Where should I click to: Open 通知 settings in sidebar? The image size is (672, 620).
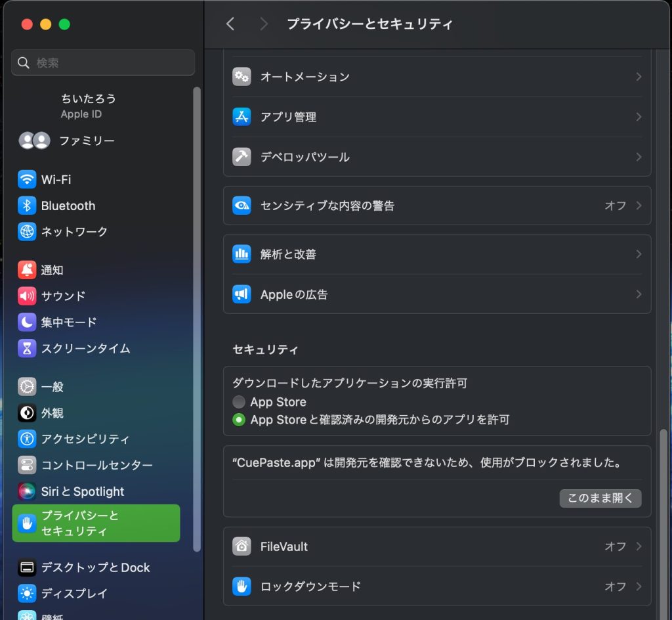[x=96, y=270]
